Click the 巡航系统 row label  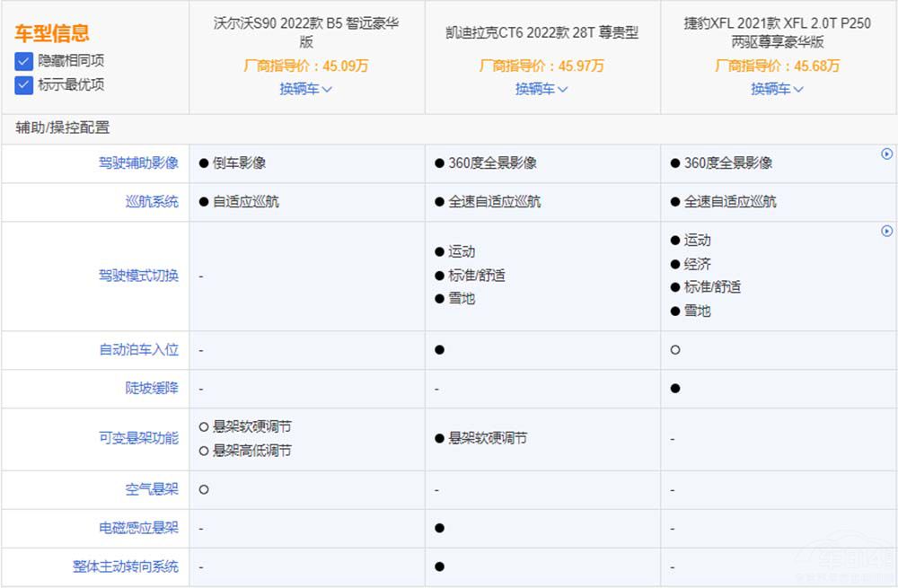[153, 202]
